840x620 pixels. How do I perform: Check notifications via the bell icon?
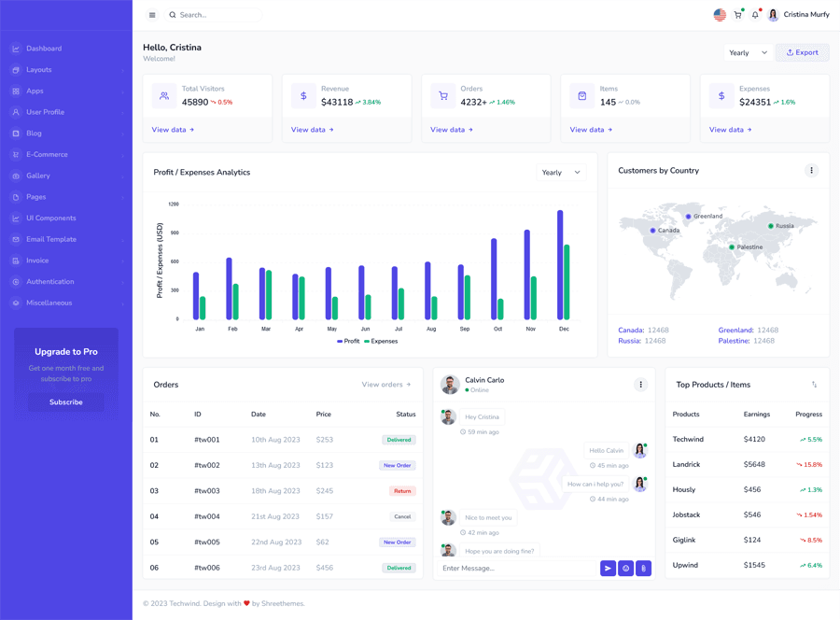[755, 15]
